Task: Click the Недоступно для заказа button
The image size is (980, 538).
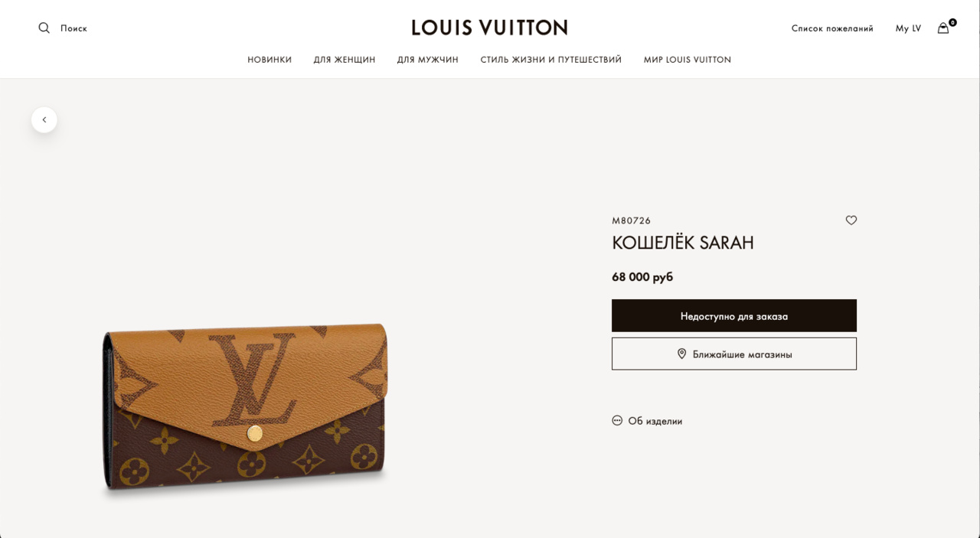Action: pos(734,315)
